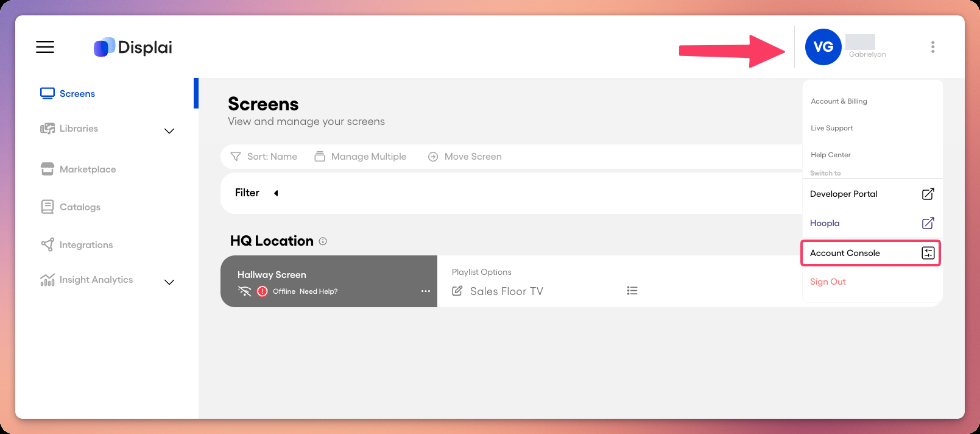This screenshot has height=434, width=980.
Task: Click the Marketplace storefront icon
Action: pos(48,169)
